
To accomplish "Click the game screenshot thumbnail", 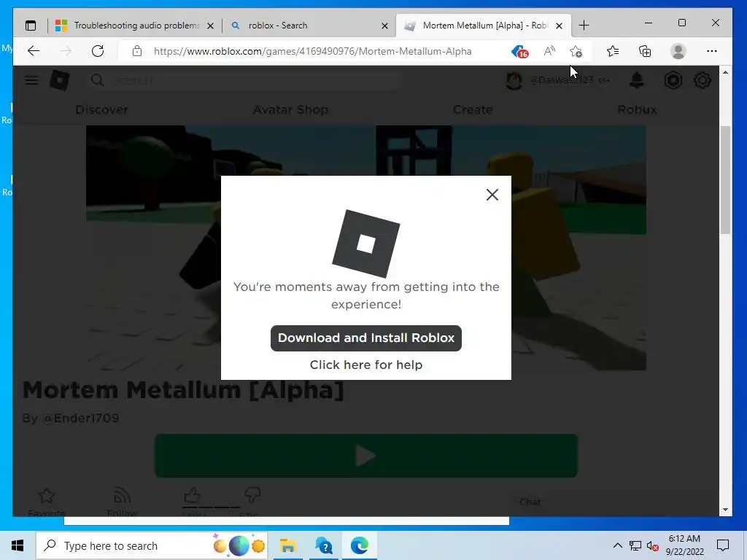I will pyautogui.click(x=366, y=248).
